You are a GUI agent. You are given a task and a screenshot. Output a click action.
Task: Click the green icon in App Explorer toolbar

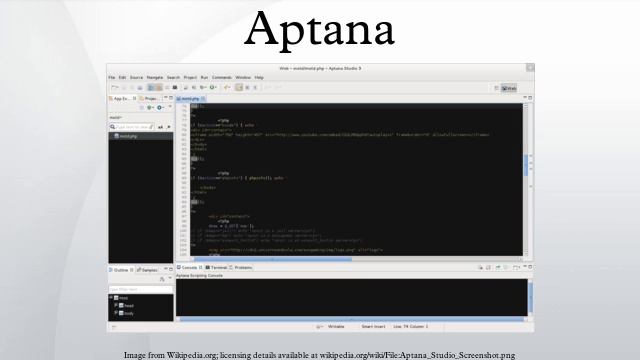(x=150, y=107)
